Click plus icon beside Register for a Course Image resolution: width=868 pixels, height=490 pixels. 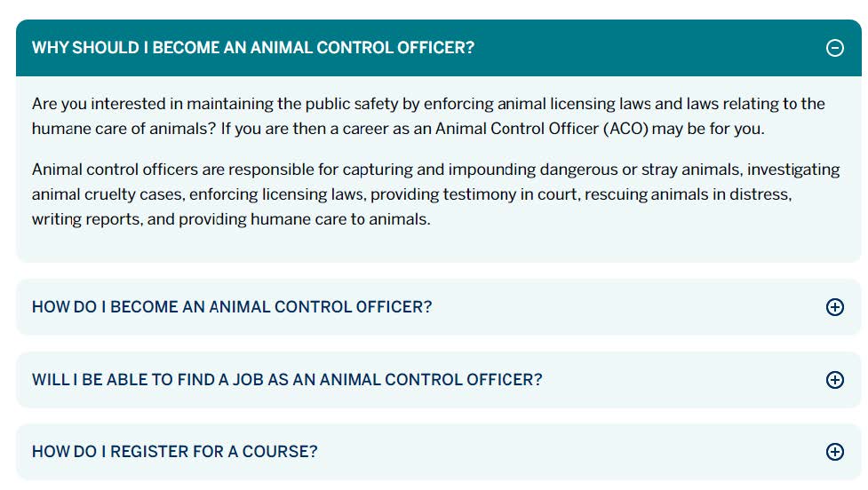pyautogui.click(x=834, y=452)
